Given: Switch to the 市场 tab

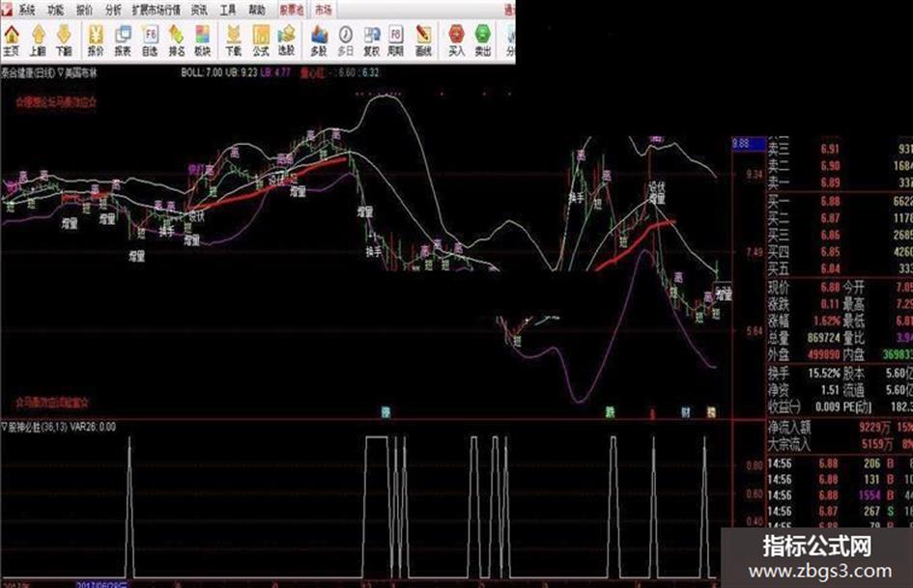Looking at the screenshot, I should pyautogui.click(x=323, y=10).
